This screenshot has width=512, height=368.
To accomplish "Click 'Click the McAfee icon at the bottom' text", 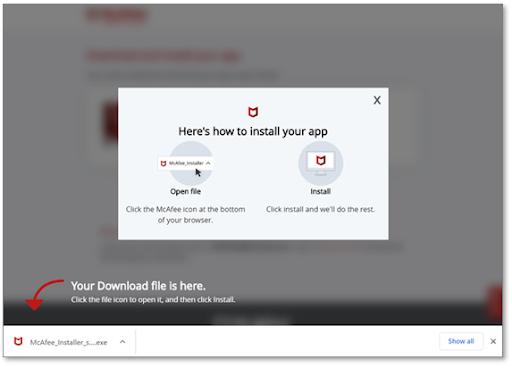I will click(x=185, y=209).
